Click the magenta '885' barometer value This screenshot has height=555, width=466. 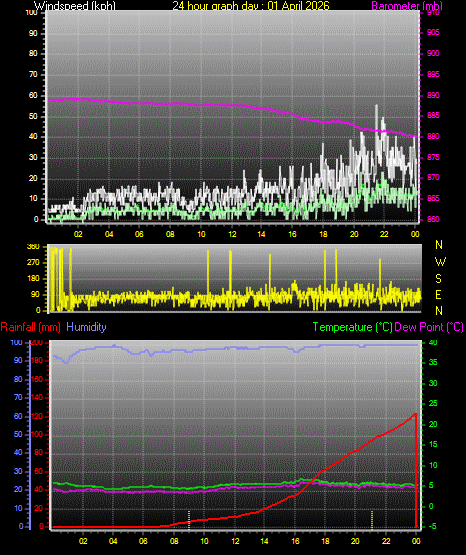click(433, 116)
